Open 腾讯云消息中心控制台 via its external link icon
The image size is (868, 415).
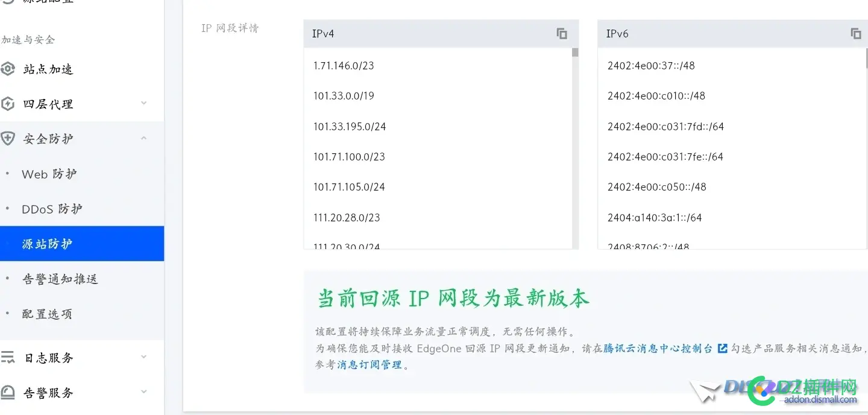722,348
